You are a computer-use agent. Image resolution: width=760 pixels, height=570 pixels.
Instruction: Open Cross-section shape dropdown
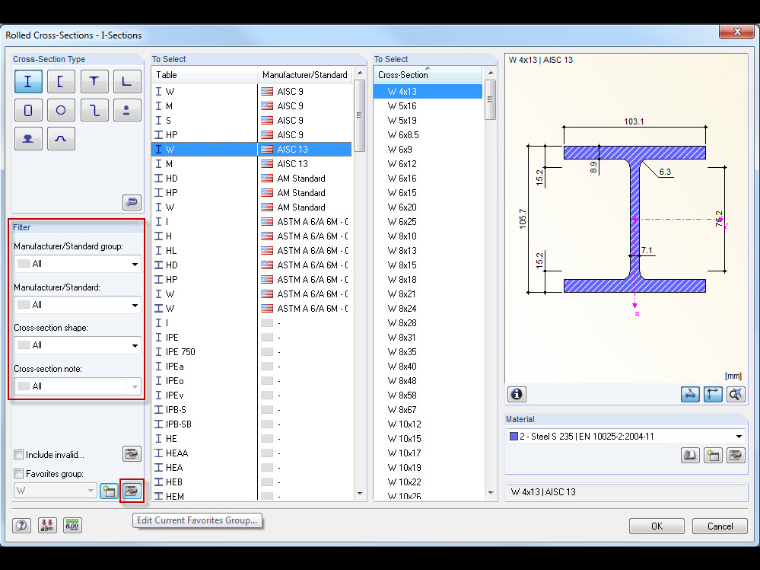tap(78, 345)
